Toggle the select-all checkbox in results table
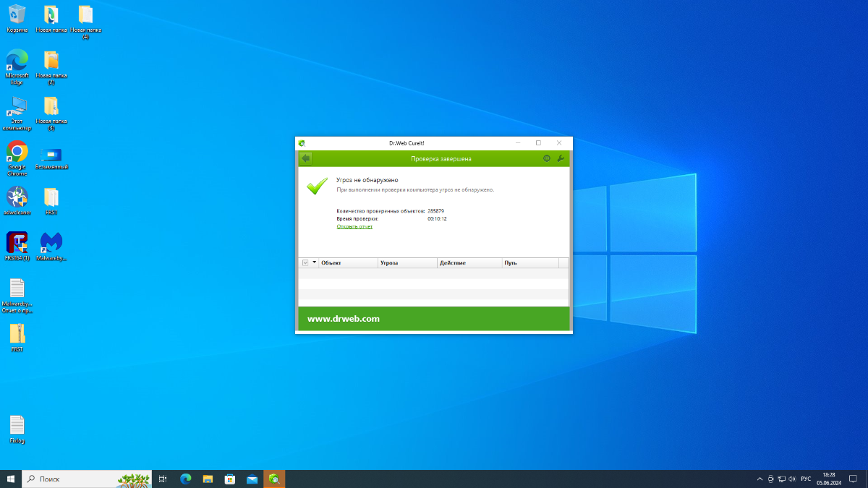This screenshot has height=488, width=868. point(305,263)
